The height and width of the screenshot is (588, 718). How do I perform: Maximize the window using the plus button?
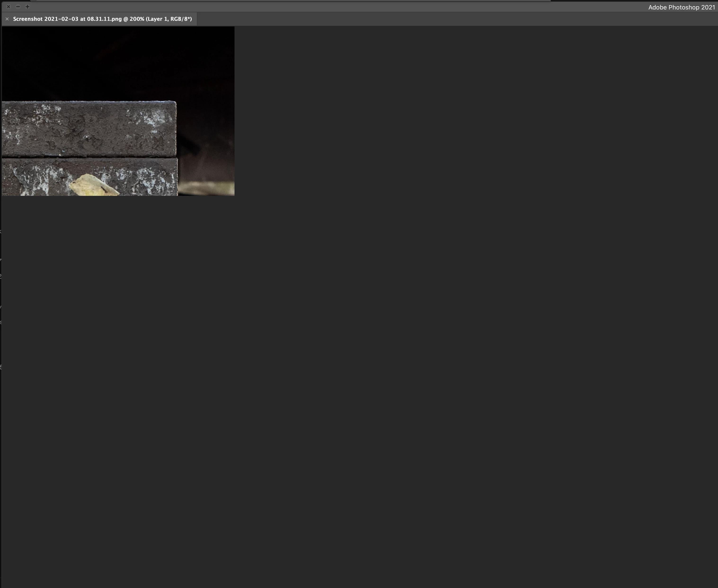(27, 6)
